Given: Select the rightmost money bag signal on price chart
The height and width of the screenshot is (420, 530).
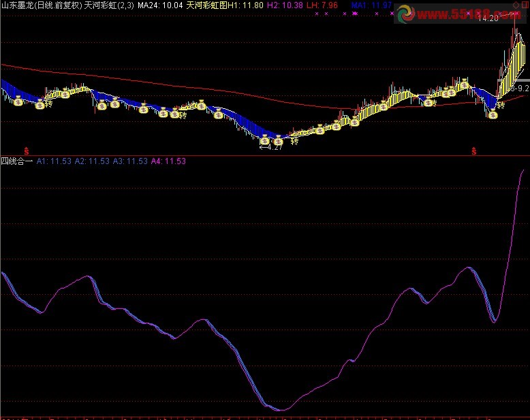Looking at the screenshot, I should point(493,114).
